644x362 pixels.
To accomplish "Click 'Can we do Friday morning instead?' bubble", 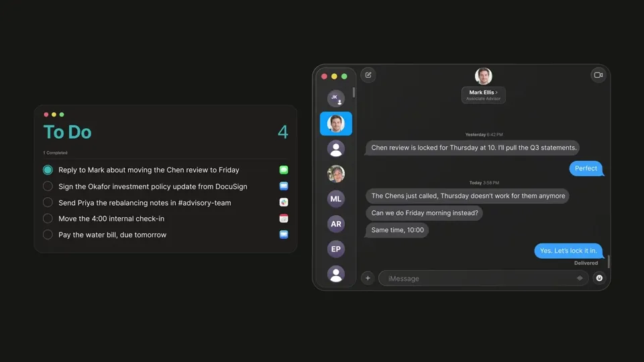I will coord(424,213).
